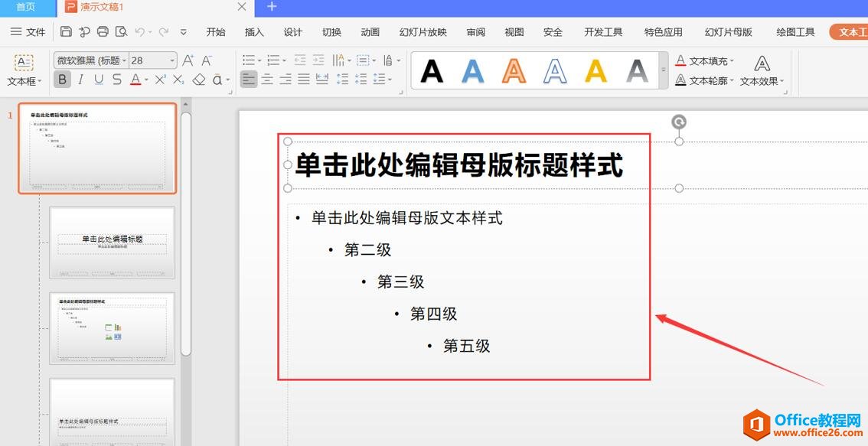
Task: Click the rotate handle above the title placeholder
Action: pyautogui.click(x=679, y=122)
